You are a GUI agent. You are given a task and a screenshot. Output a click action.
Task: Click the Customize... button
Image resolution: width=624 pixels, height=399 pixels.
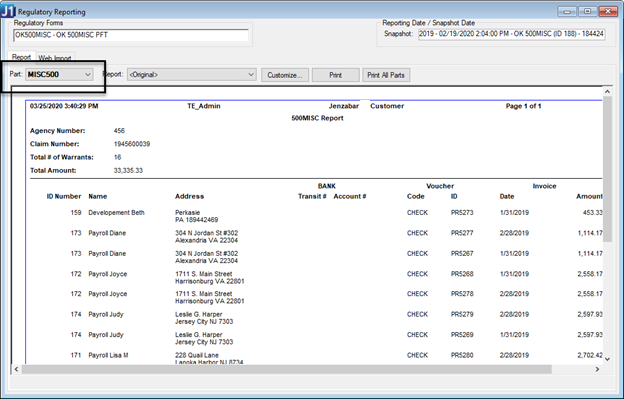pyautogui.click(x=285, y=75)
